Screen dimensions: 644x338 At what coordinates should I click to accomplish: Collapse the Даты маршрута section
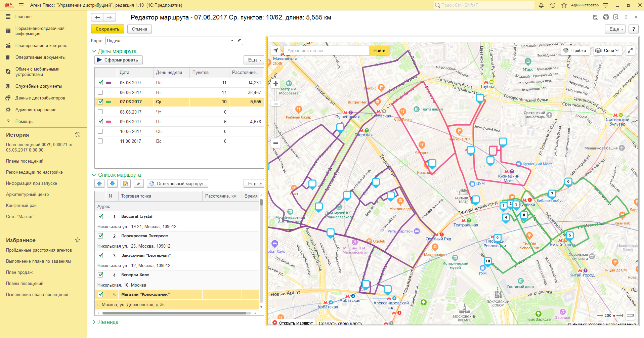(94, 51)
